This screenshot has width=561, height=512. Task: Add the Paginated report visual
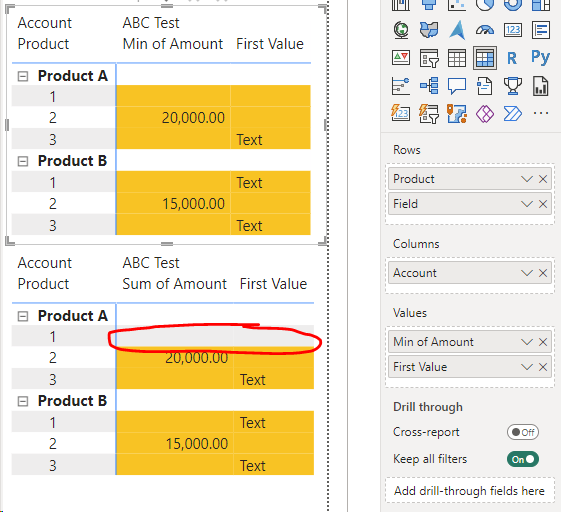pyautogui.click(x=540, y=86)
